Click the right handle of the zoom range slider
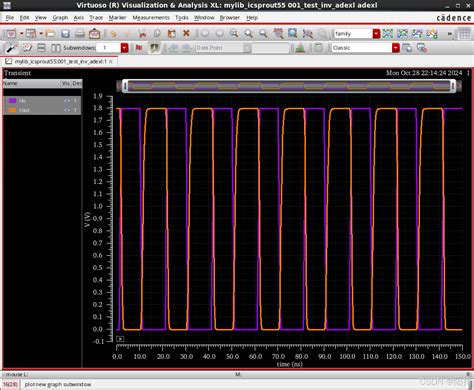Viewport: 474px width, 390px height. tap(453, 86)
